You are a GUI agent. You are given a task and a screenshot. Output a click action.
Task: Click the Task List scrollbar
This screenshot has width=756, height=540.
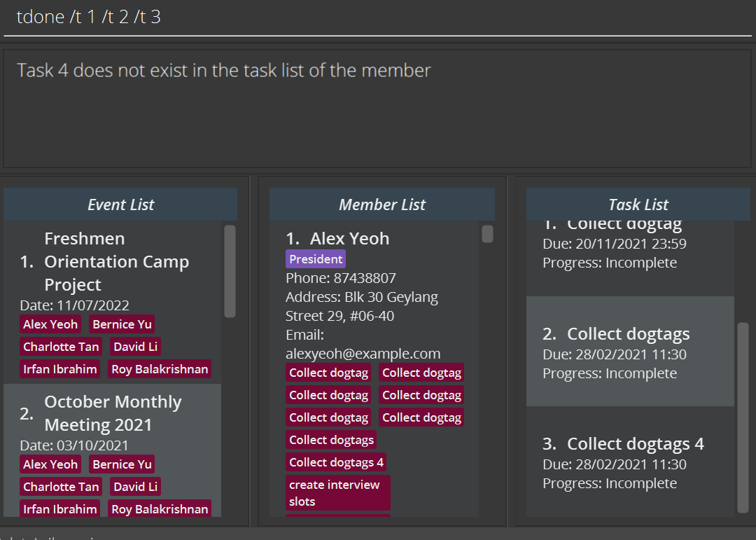pyautogui.click(x=743, y=417)
